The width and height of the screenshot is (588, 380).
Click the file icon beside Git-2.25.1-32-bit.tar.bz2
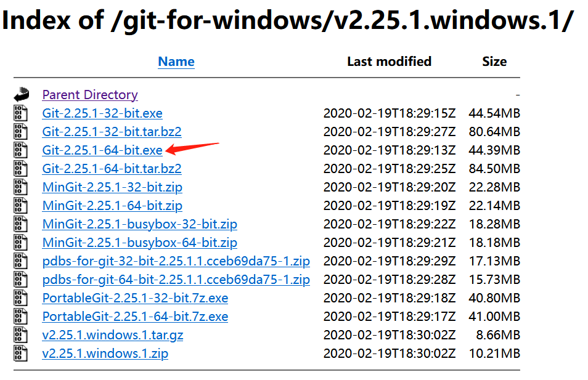tap(20, 132)
